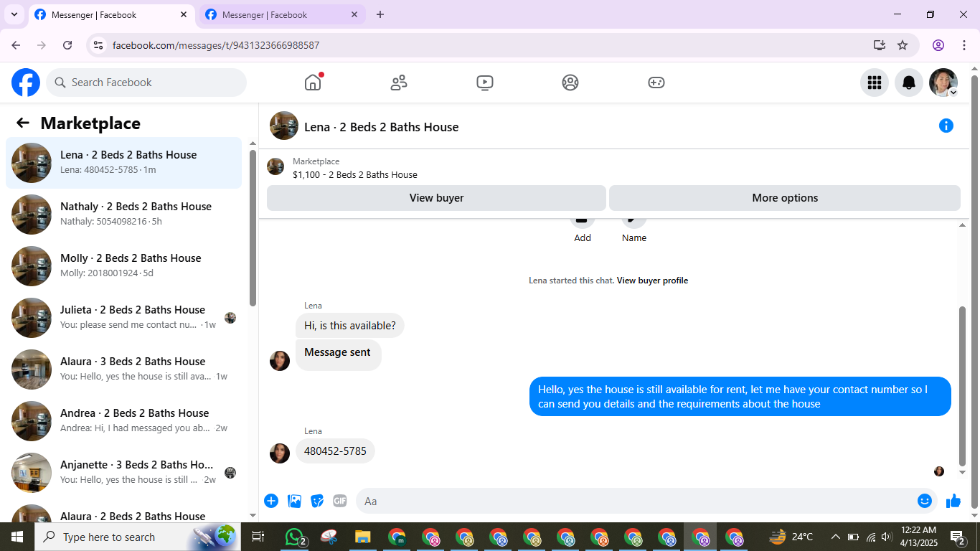This screenshot has height=551, width=980.
Task: Open the Chrome three-dot menu
Action: click(x=963, y=45)
